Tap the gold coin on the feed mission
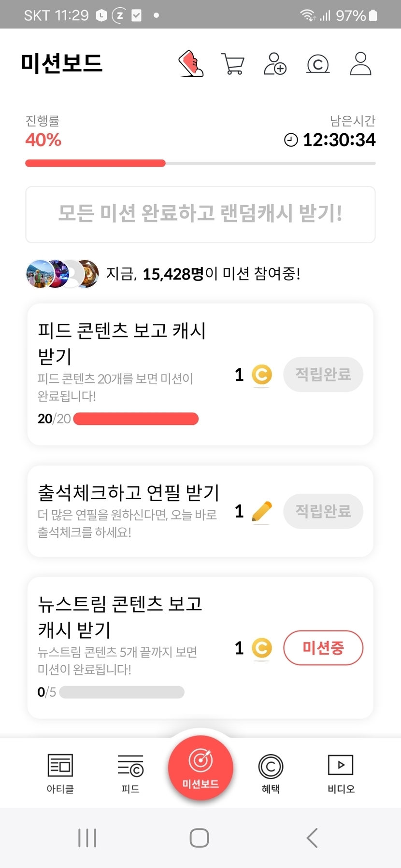This screenshot has width=401, height=868. 262,375
